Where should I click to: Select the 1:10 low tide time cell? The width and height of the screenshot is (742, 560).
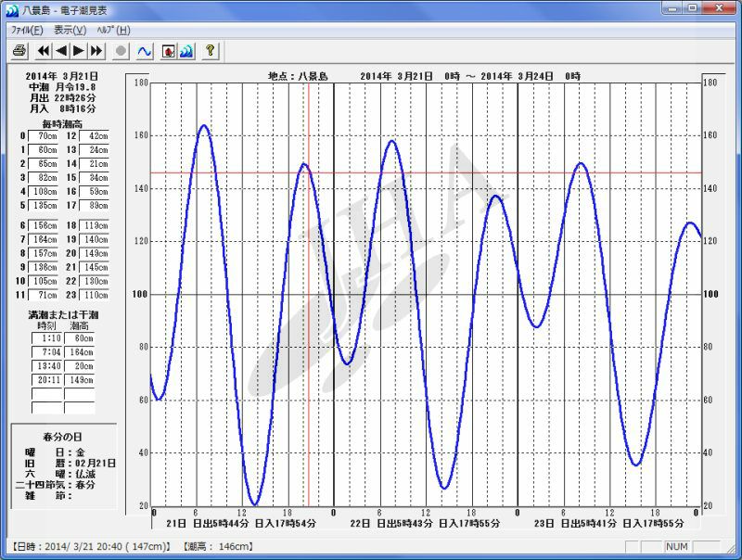pos(47,338)
